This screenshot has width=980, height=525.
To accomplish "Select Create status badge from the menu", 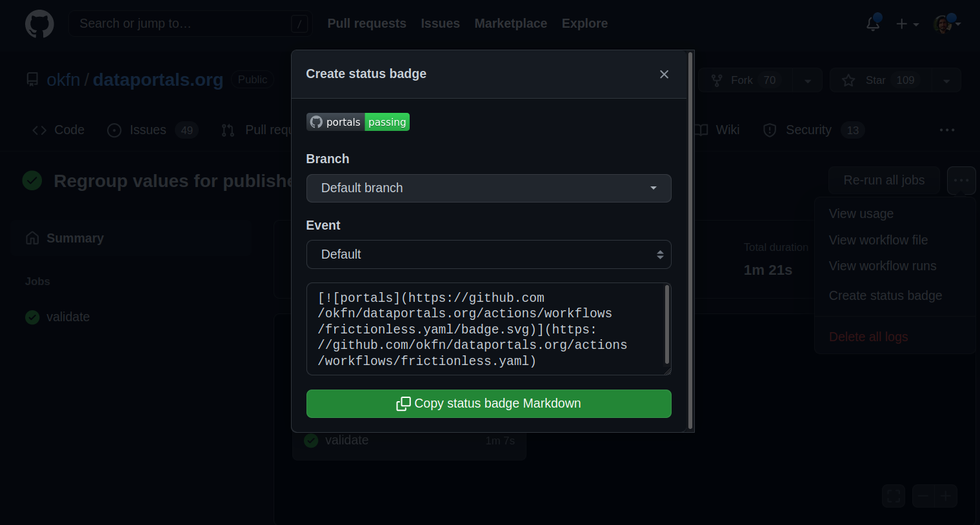I will 885,295.
